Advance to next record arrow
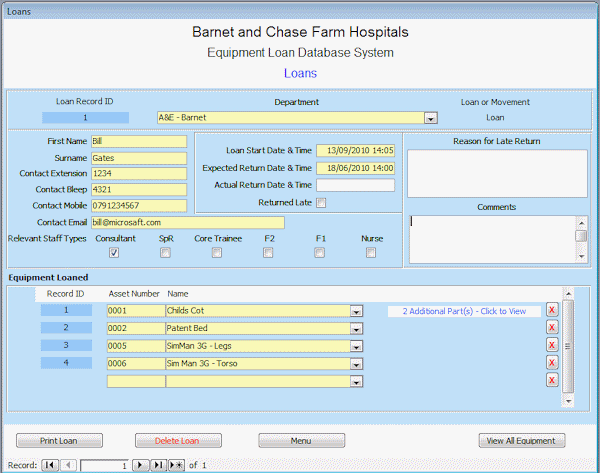The height and width of the screenshot is (473, 600). [x=141, y=465]
